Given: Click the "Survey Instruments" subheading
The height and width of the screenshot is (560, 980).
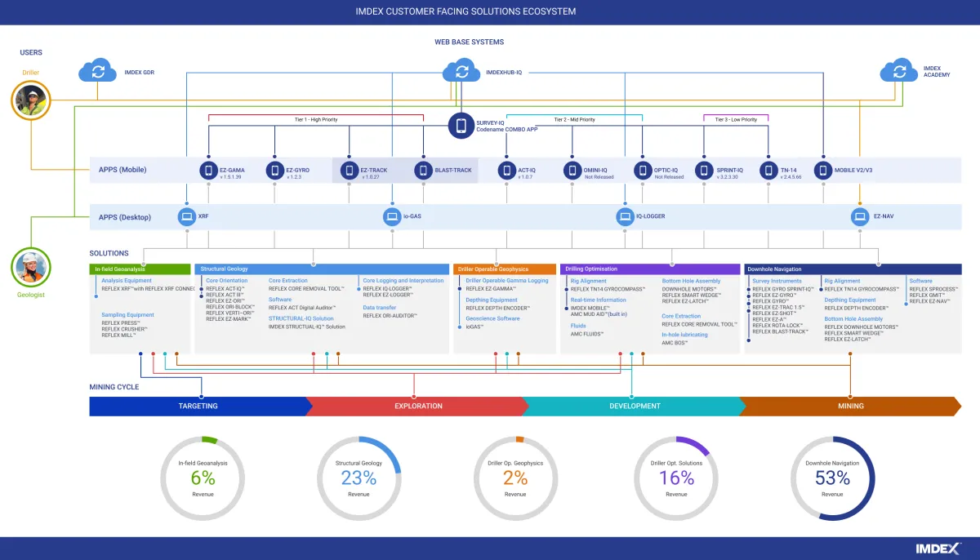Looking at the screenshot, I should tap(777, 281).
